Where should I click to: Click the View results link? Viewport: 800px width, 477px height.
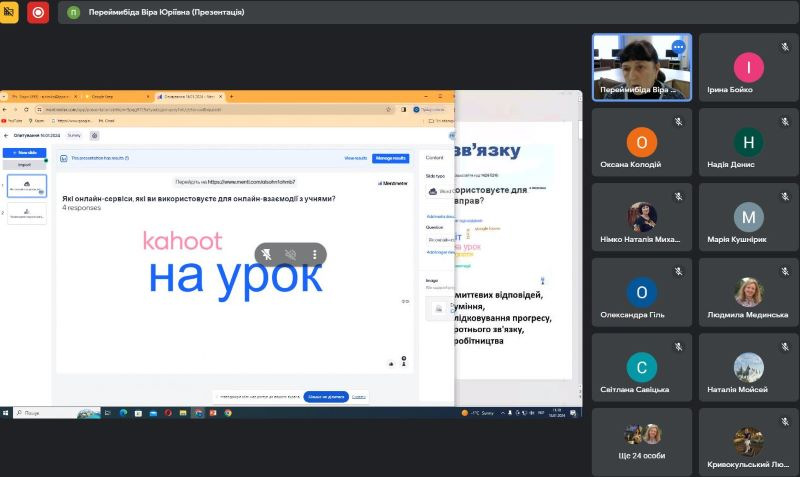(x=356, y=158)
